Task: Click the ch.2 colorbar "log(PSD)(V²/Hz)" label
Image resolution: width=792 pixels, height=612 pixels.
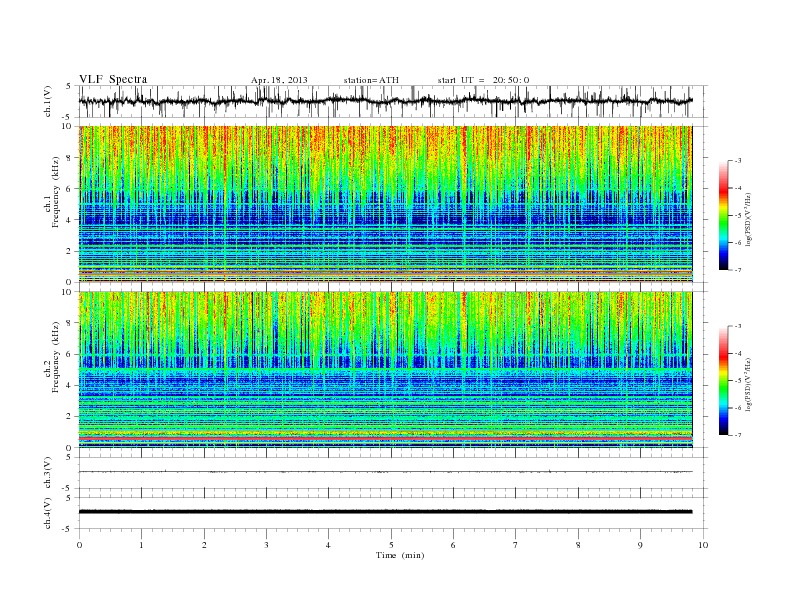Action: point(748,384)
